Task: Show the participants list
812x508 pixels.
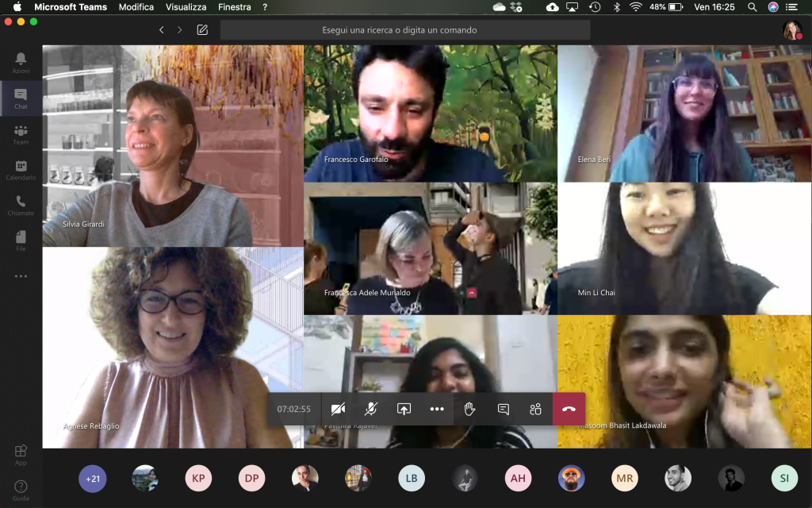Action: coord(535,409)
